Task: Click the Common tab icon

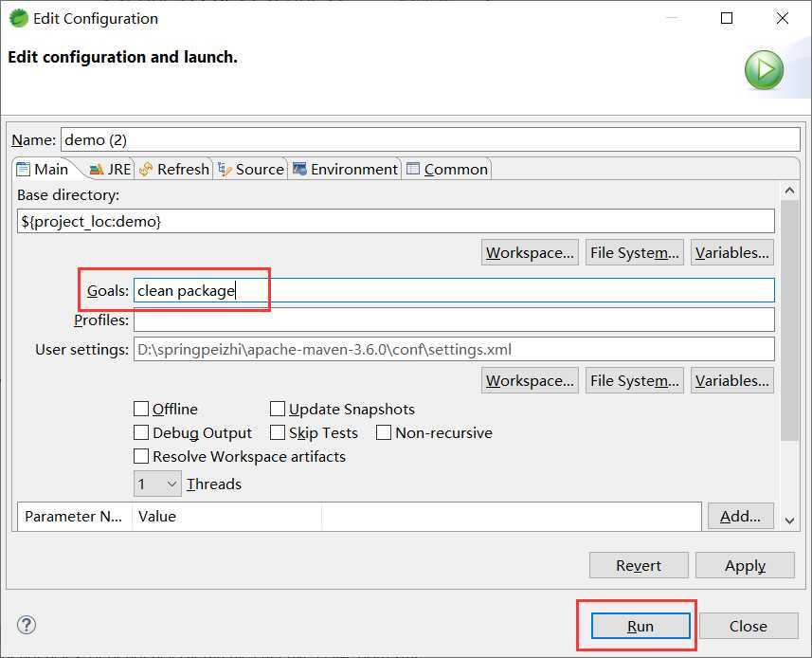Action: click(413, 169)
